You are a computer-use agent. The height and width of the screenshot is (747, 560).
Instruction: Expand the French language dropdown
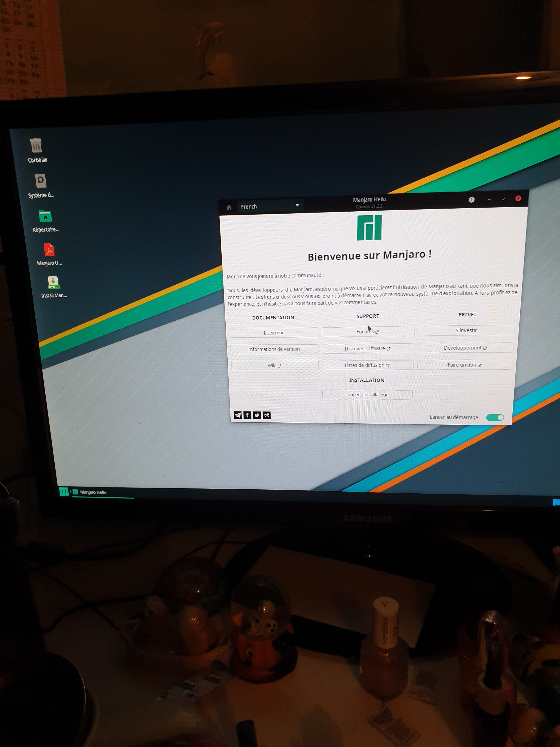tap(270, 206)
